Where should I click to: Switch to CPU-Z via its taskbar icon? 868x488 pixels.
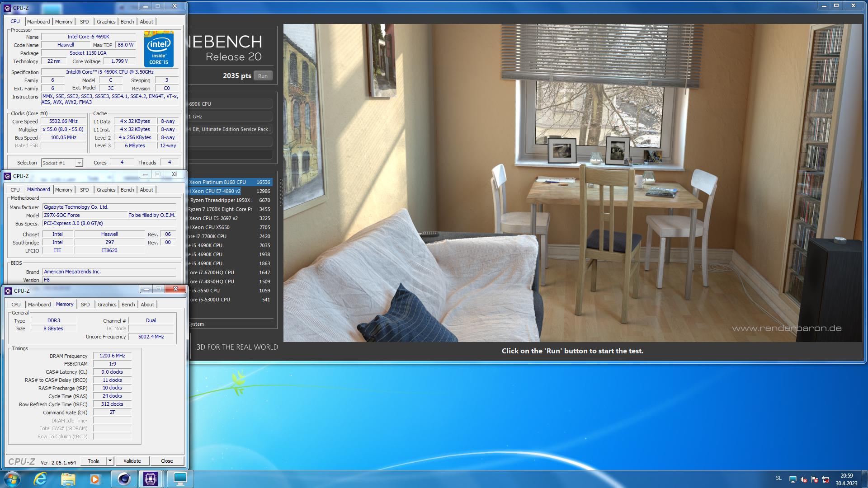(x=151, y=479)
